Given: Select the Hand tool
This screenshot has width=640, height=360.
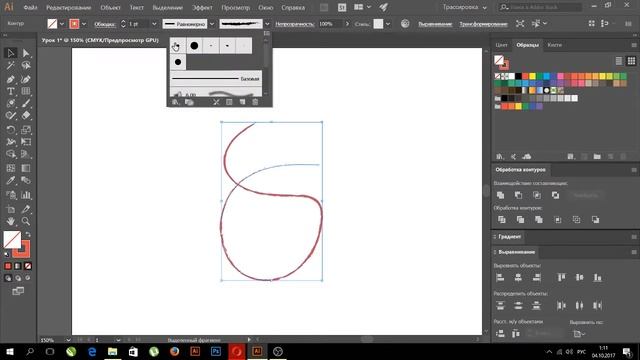Looking at the screenshot, I should (11, 221).
